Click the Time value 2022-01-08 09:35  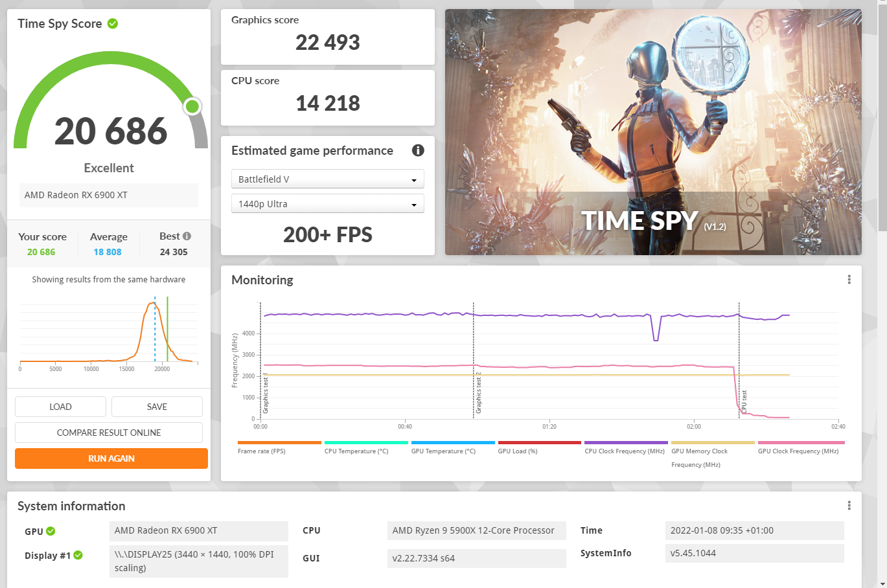(755, 530)
